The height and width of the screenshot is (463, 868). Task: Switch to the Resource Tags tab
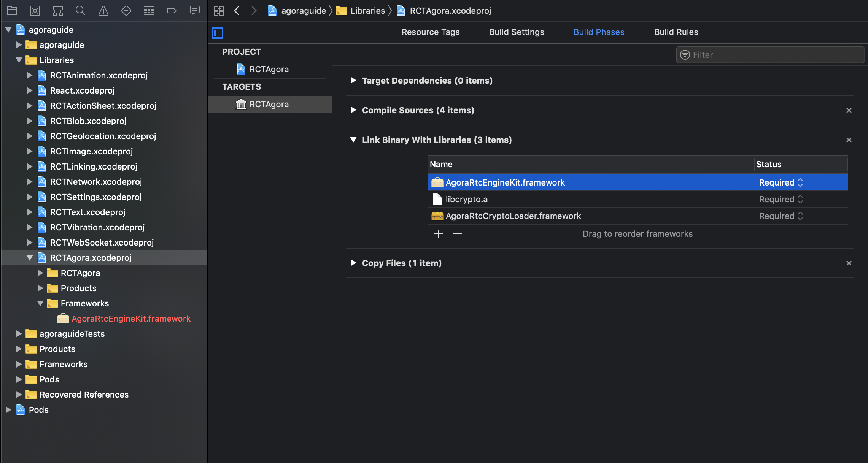[x=431, y=32]
